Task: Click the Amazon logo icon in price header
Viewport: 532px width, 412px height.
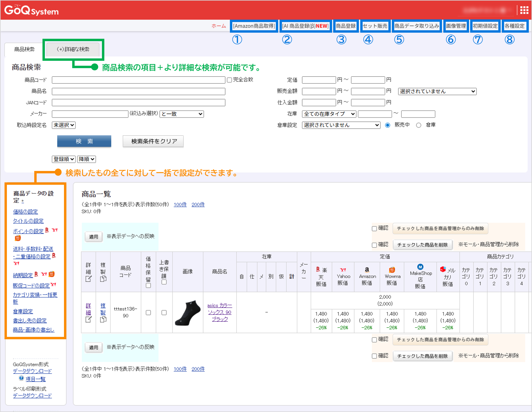Action: point(367,269)
